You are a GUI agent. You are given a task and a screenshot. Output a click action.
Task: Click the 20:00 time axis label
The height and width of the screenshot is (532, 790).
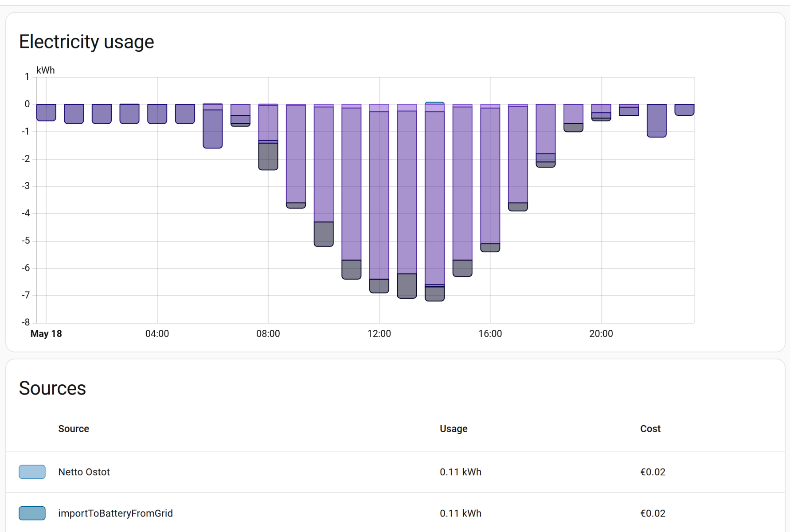point(601,333)
